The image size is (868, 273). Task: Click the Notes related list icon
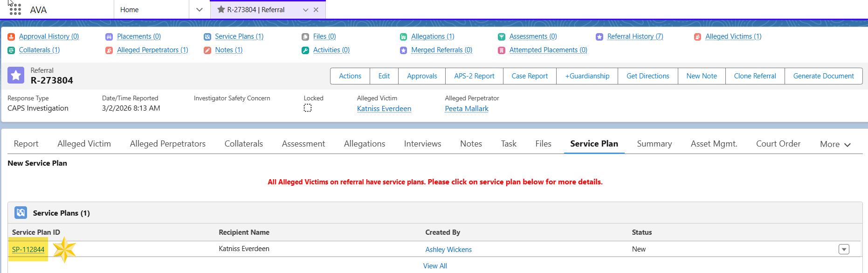point(207,50)
